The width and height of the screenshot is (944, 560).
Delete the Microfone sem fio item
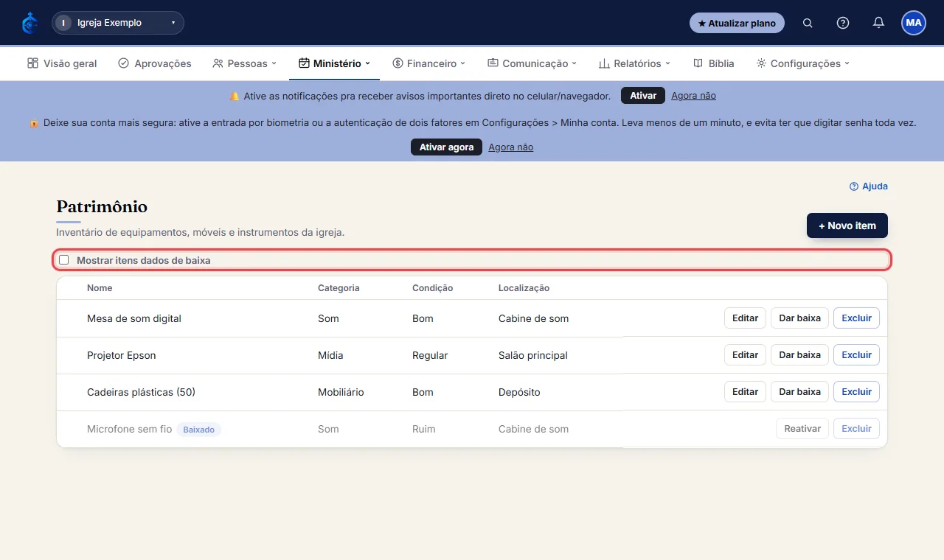click(x=856, y=429)
